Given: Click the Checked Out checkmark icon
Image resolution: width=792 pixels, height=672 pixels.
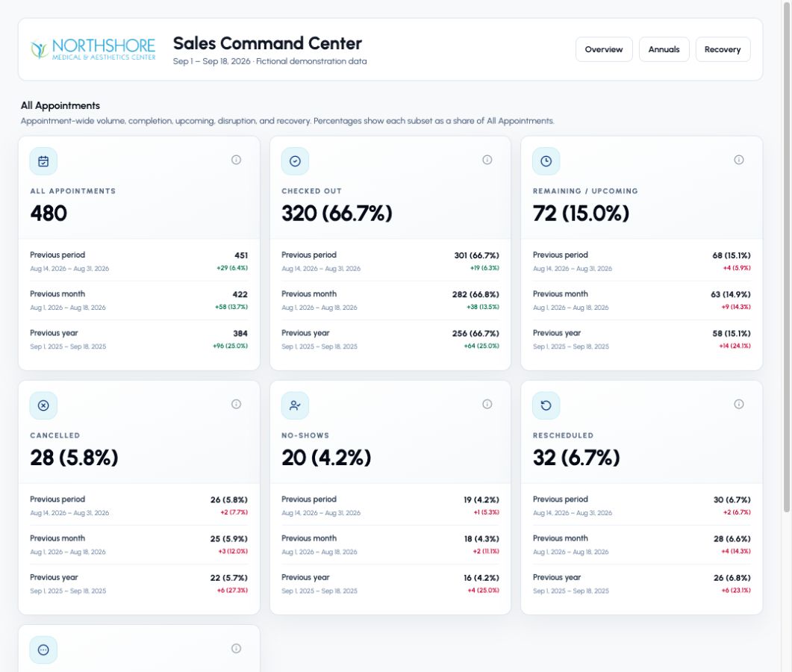Looking at the screenshot, I should 295,161.
